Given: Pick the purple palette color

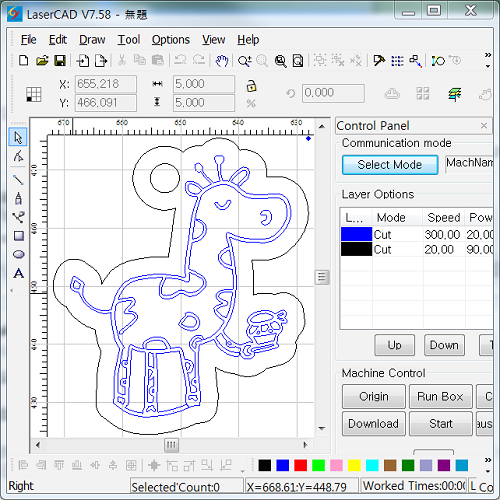Looking at the screenshot, I should 444,465.
